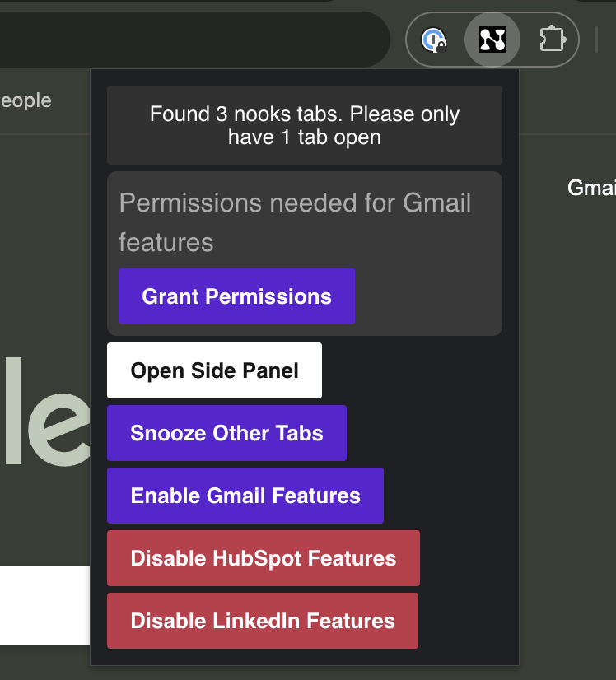Click page background right of popup to dismiss

(567, 390)
